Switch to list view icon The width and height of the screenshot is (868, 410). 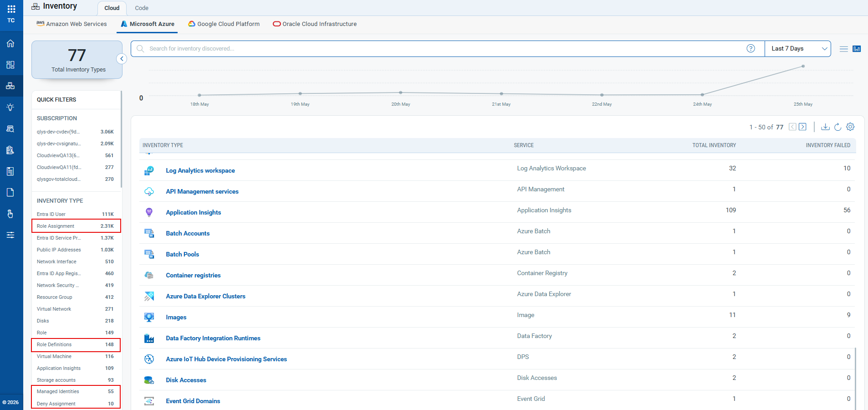tap(844, 49)
